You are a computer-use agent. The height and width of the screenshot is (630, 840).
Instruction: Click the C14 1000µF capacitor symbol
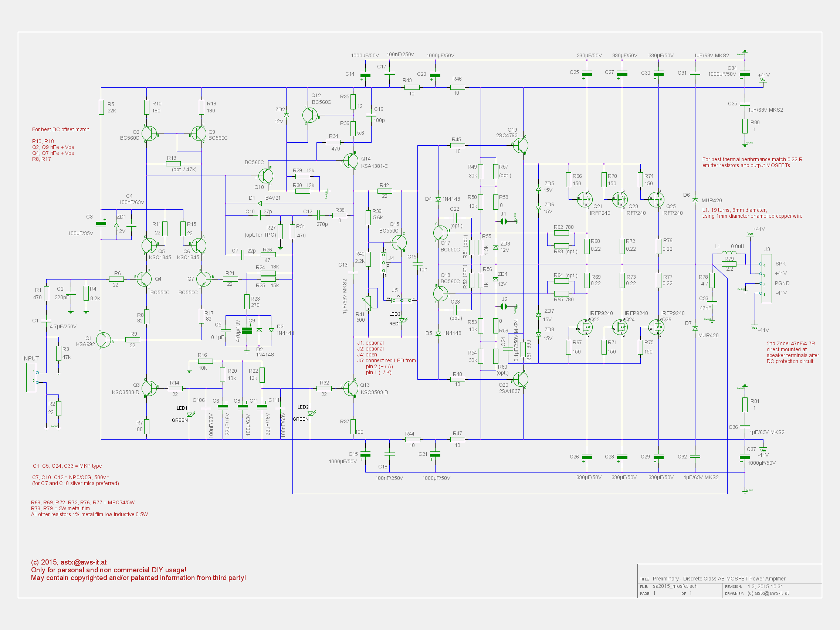365,75
